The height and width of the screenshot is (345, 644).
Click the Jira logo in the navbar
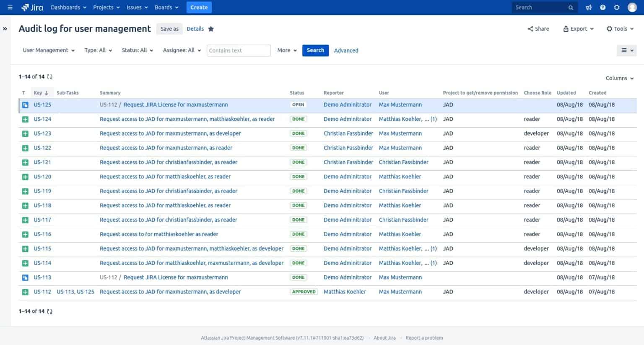pos(31,7)
